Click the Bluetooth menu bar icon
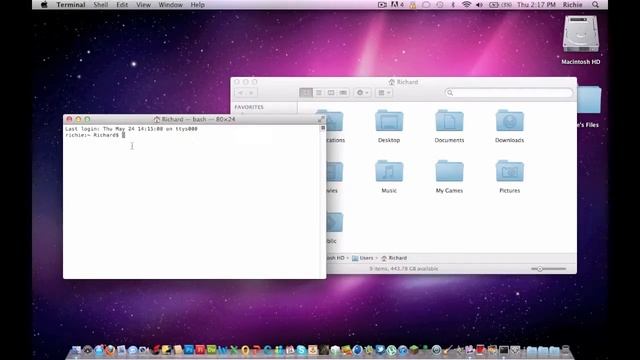The image size is (640, 360). [x=453, y=5]
